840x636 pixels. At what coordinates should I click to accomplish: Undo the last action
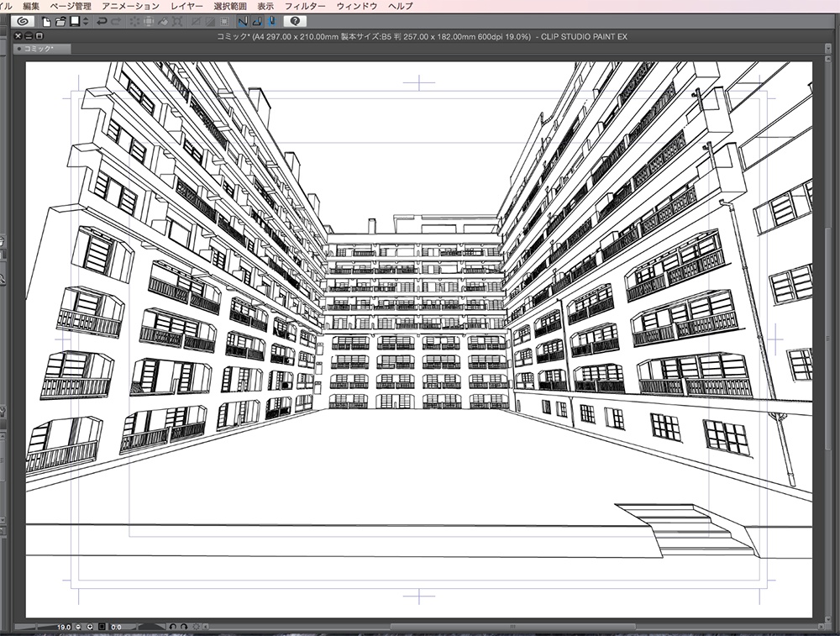pos(102,22)
